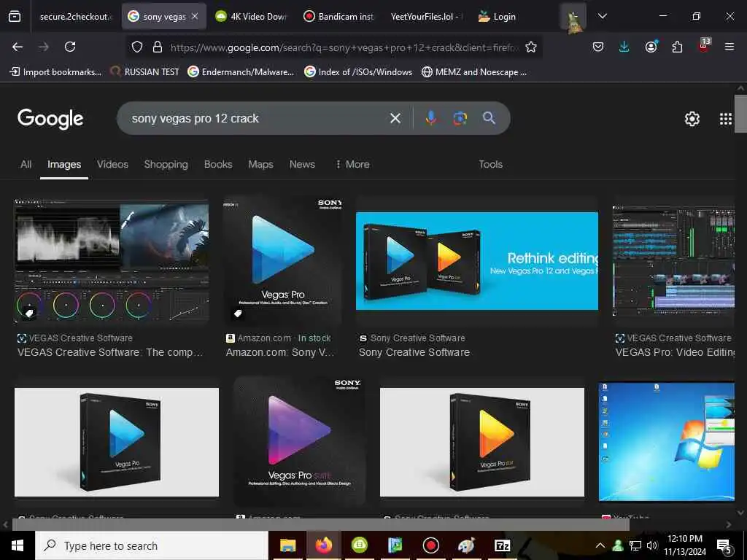
Task: Open Rethink editing banner thumbnail
Action: pyautogui.click(x=477, y=261)
